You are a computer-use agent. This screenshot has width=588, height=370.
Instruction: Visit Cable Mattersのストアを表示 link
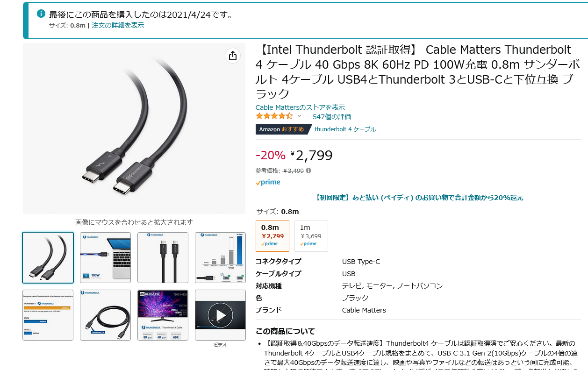[300, 107]
